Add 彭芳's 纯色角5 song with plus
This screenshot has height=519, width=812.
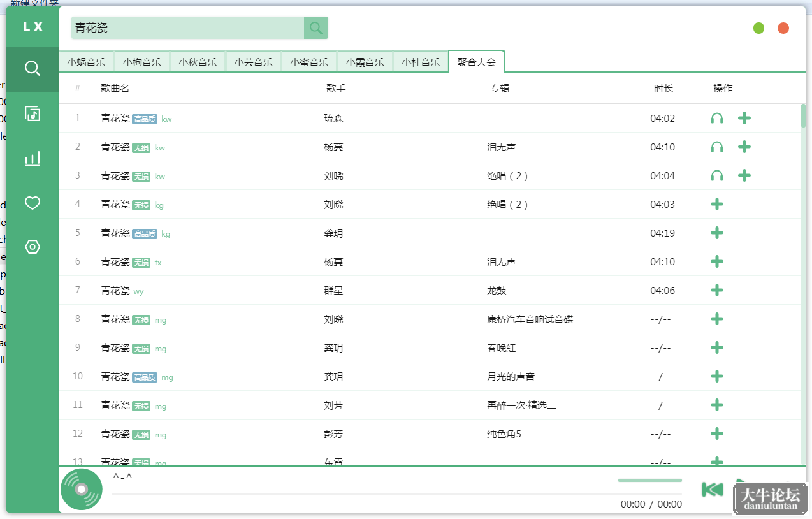[717, 434]
